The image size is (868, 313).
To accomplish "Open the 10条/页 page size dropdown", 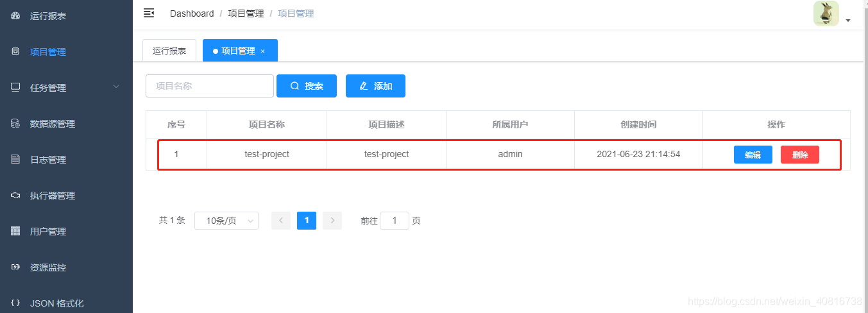I will [x=226, y=221].
